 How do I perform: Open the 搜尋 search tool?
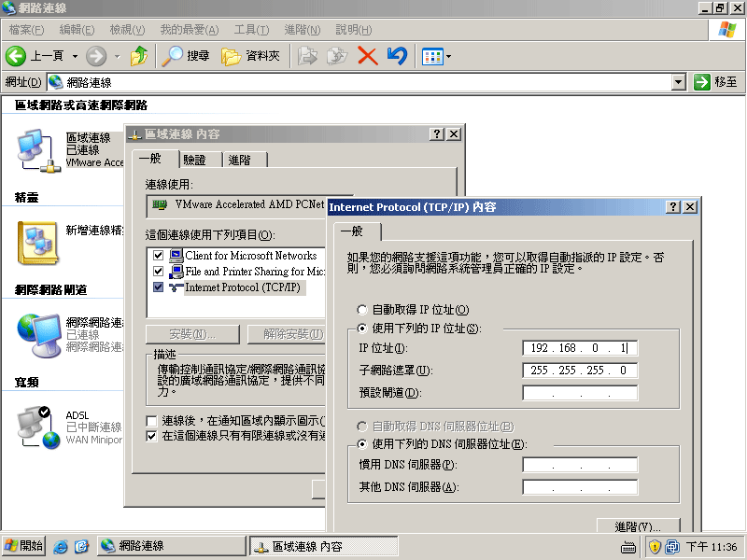(186, 56)
